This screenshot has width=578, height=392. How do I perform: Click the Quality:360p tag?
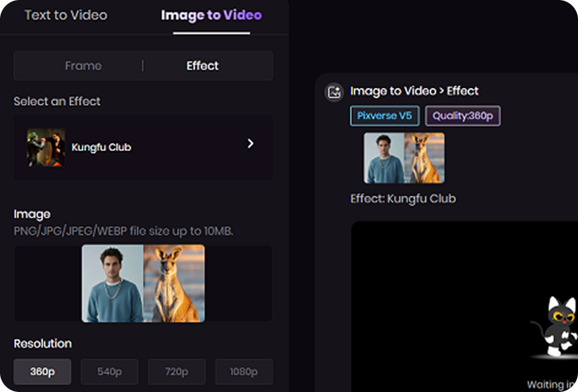pos(463,116)
